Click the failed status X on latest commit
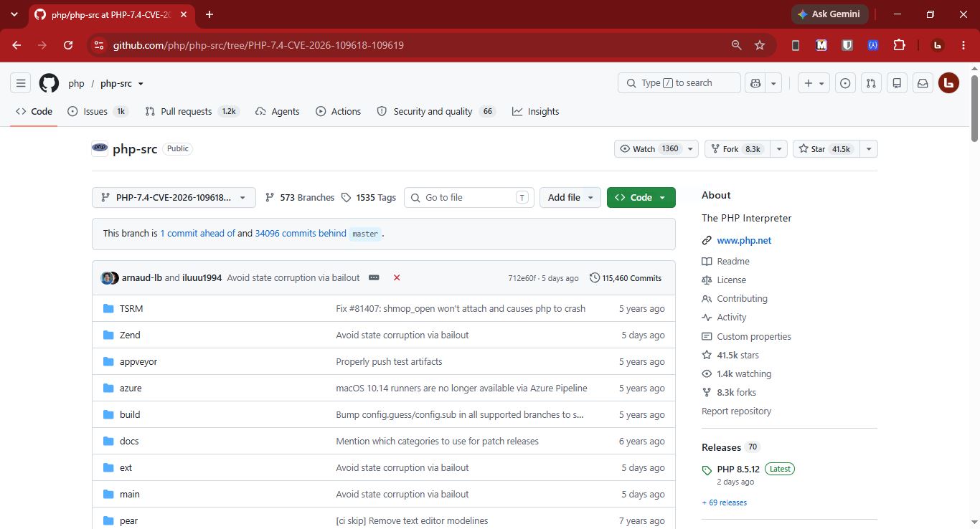Viewport: 980px width, 529px height. click(397, 277)
